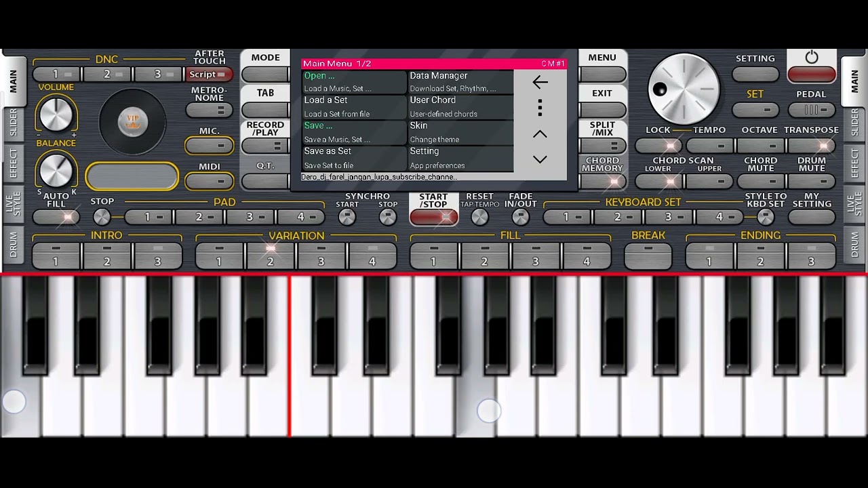The width and height of the screenshot is (868, 488).
Task: Select Variation 2 button
Action: [270, 256]
